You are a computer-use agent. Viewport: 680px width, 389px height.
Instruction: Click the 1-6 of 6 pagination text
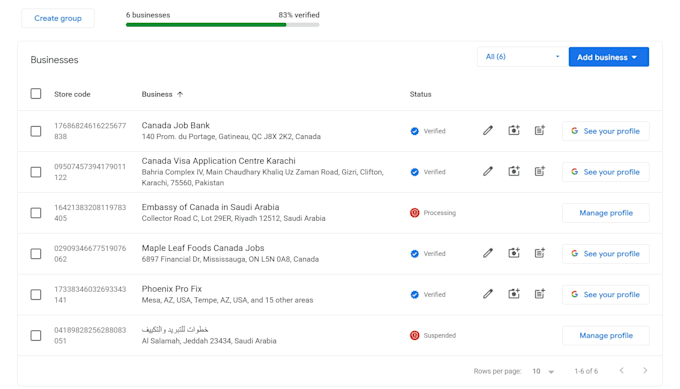coord(586,371)
